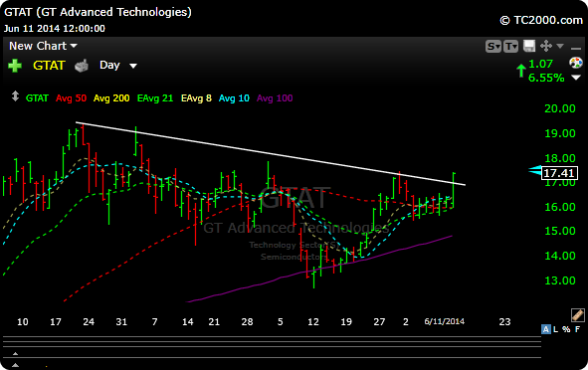The width and height of the screenshot is (588, 370).
Task: Click the minimize dash in chart toolbar
Action: coord(576,48)
